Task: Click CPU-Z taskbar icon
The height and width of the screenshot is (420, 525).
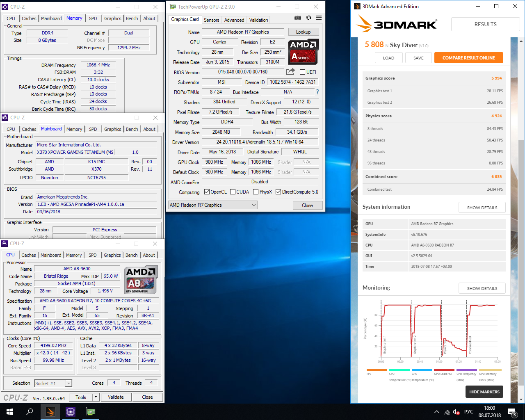Action: [71, 412]
